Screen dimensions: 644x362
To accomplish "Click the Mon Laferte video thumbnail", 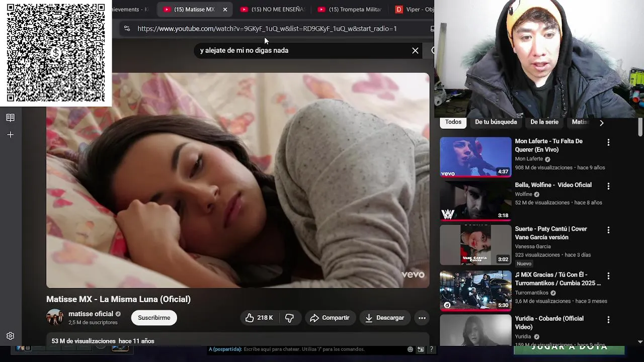I will tap(475, 157).
